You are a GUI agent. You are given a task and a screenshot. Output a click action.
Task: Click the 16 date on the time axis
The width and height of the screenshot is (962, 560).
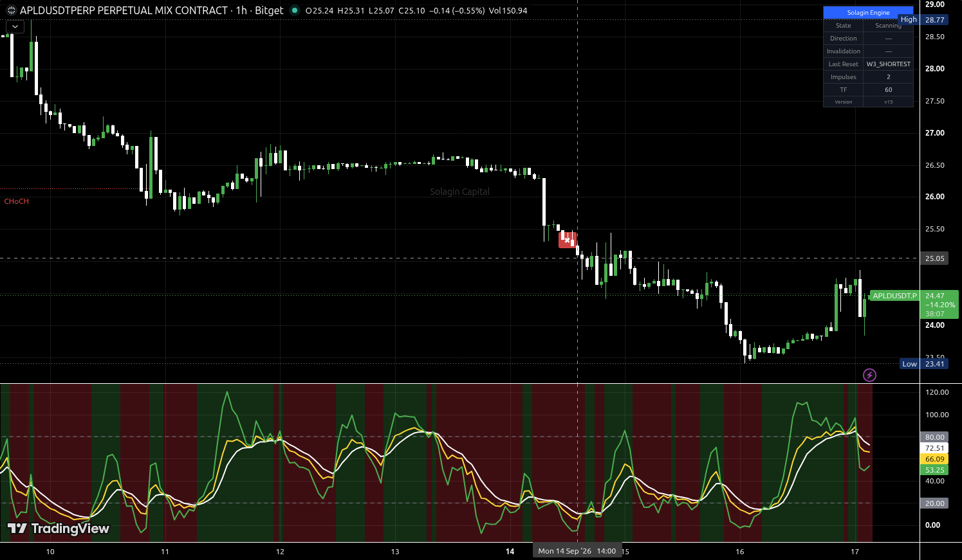pos(740,552)
